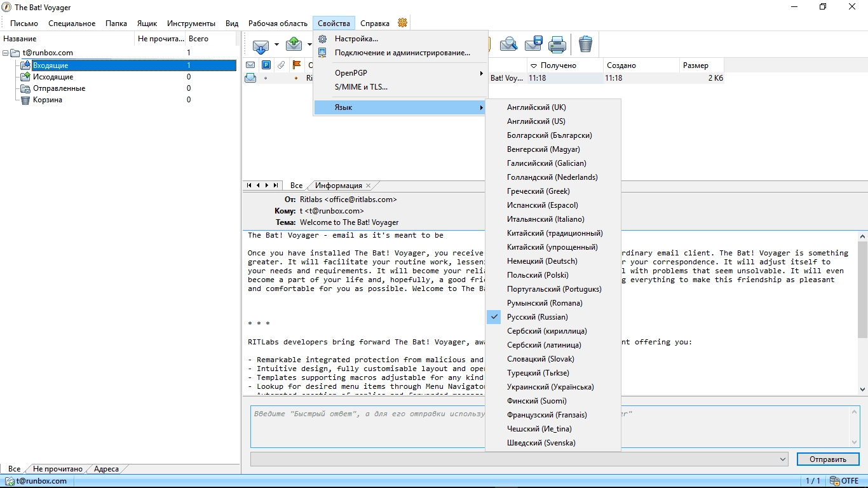Screen dimensions: 868x488
Task: Jump to the first tab arrow icon
Action: click(249, 186)
